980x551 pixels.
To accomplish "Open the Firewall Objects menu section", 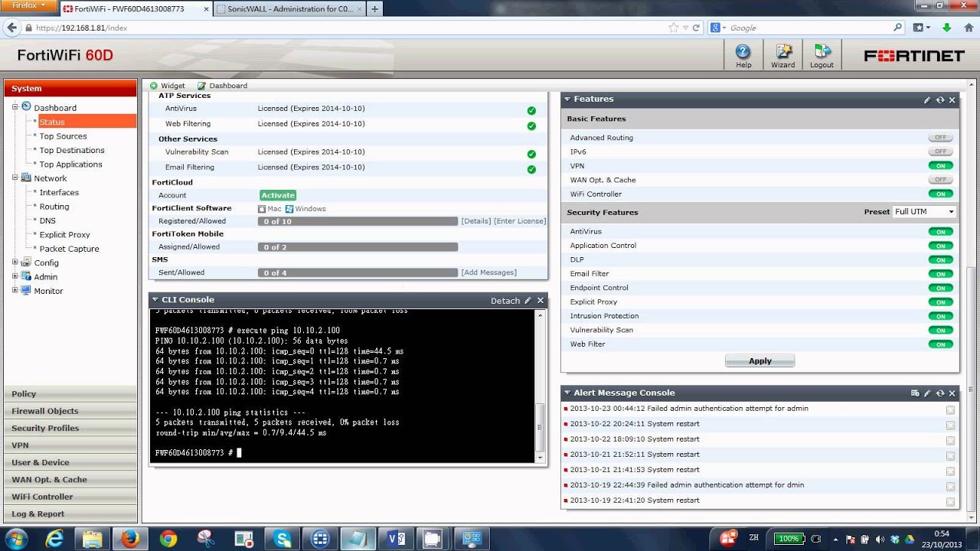I will [x=70, y=411].
